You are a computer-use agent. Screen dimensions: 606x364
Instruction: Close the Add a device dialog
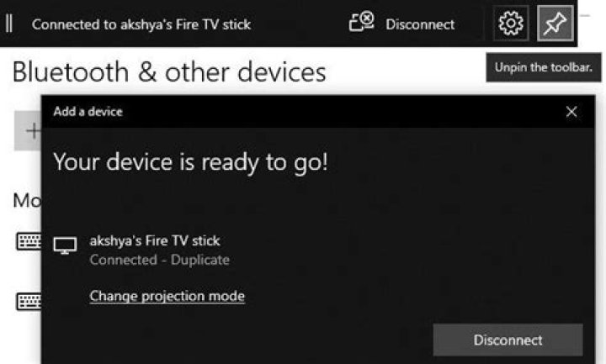tap(571, 112)
